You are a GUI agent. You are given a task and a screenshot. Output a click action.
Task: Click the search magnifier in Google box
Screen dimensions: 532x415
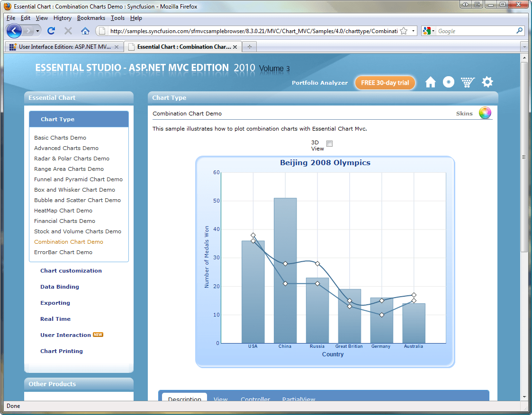(x=519, y=31)
